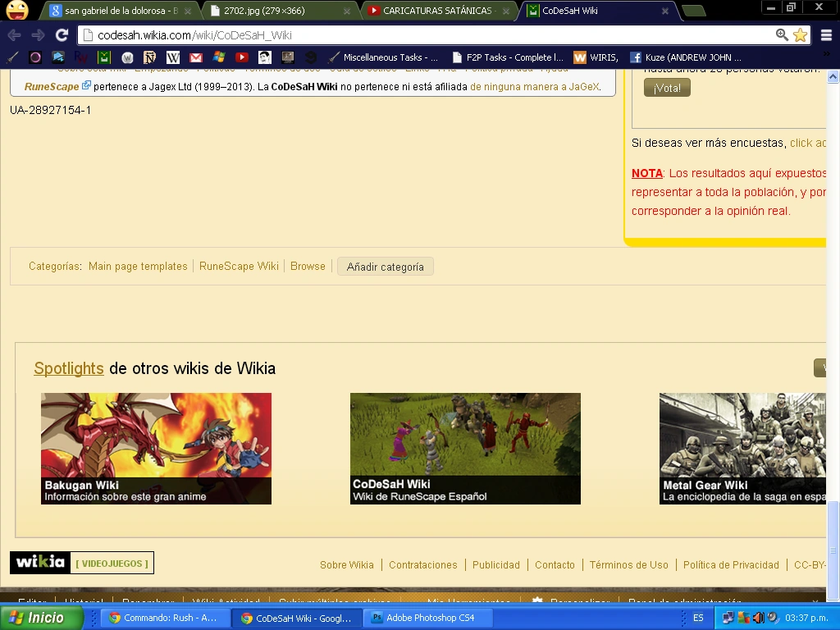Open the Windows flag bookmark icon
This screenshot has height=630, width=840.
(218, 57)
